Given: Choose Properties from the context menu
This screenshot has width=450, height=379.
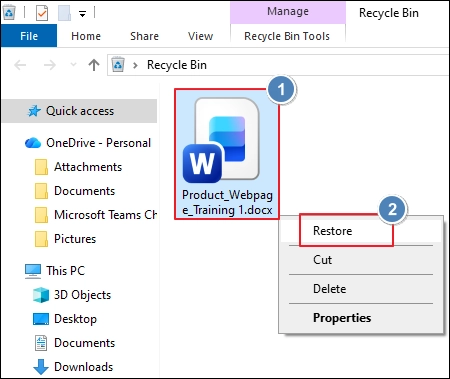Looking at the screenshot, I should coord(361,318).
